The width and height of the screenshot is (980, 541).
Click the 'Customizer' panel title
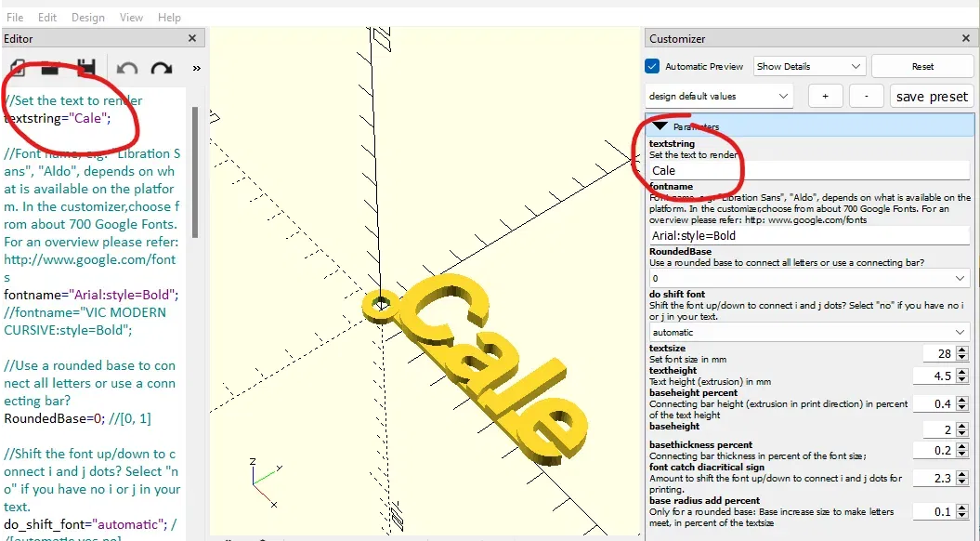click(677, 39)
